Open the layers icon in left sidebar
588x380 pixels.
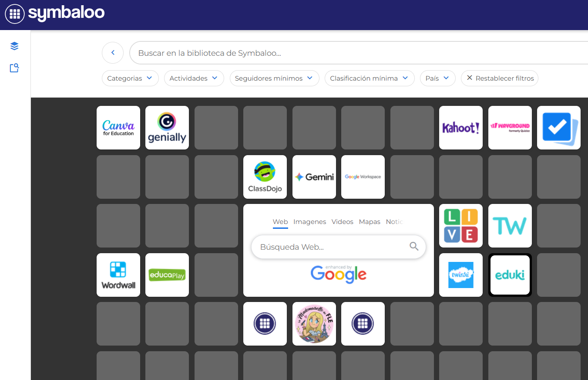14,46
